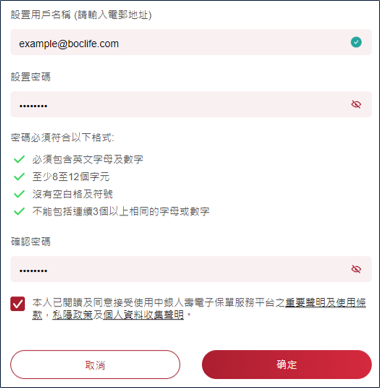Click the 取消 cancel button
Screen dimensions: 380x388
click(x=95, y=365)
